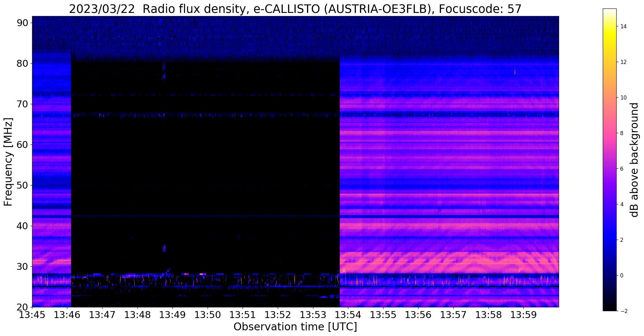The image size is (644, 336).
Task: Click the 13:57 time tick label
Action: pos(453,315)
